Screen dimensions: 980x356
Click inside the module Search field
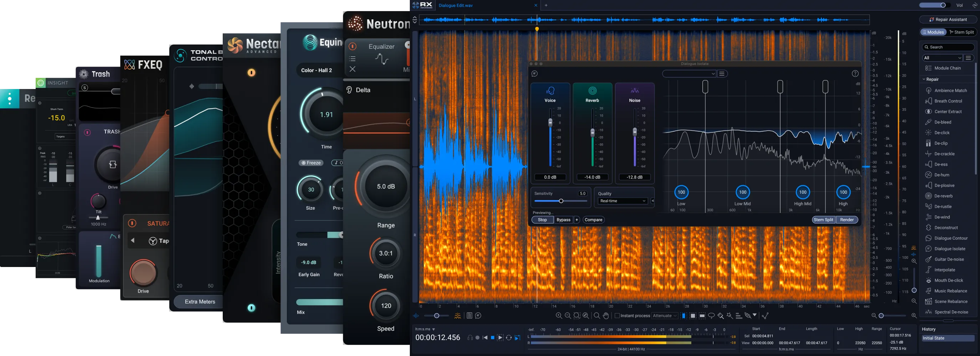click(948, 47)
